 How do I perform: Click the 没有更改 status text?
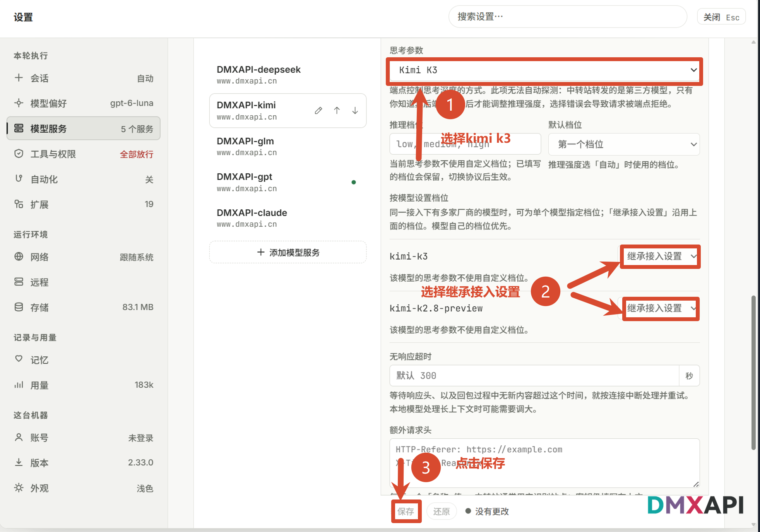coord(492,511)
